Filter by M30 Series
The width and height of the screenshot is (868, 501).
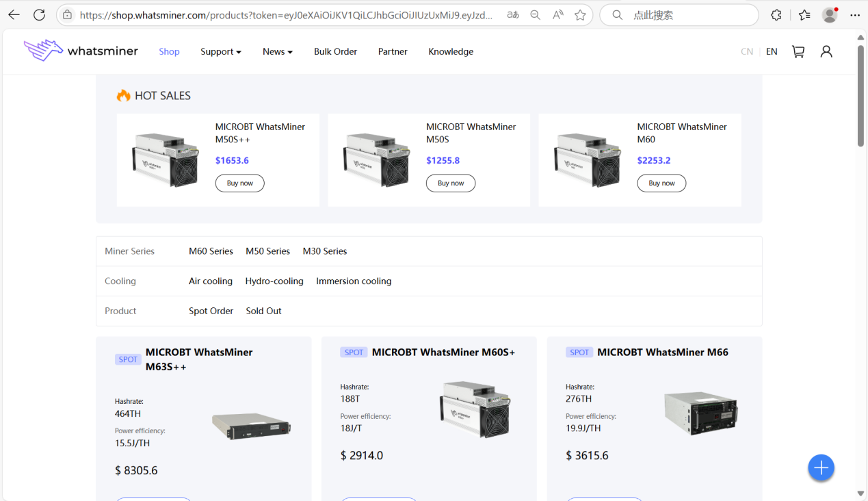[325, 251]
